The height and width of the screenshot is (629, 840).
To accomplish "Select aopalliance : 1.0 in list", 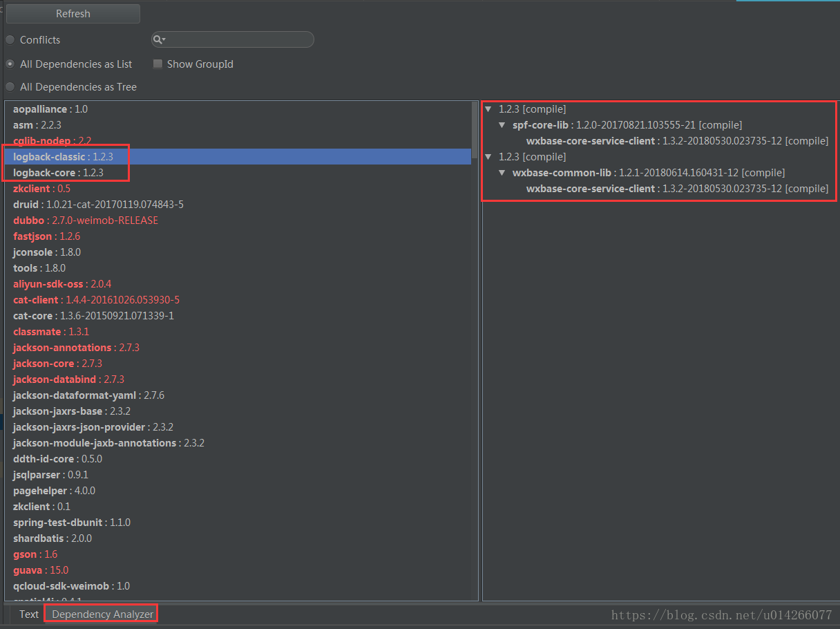I will point(50,109).
